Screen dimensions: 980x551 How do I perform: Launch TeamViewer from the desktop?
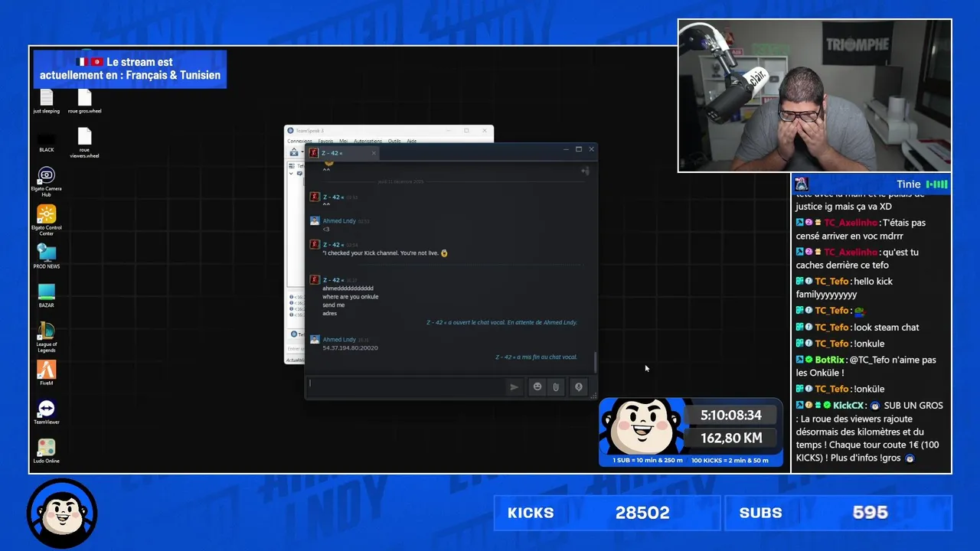[x=46, y=412]
